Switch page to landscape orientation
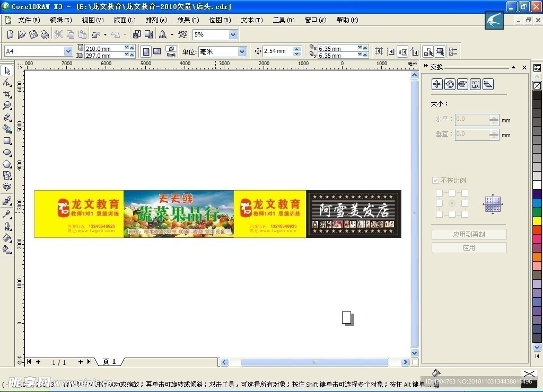543x392 pixels. coord(157,51)
